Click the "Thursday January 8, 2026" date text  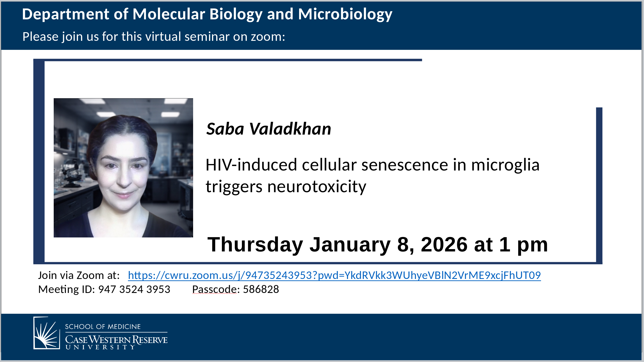pos(312,244)
